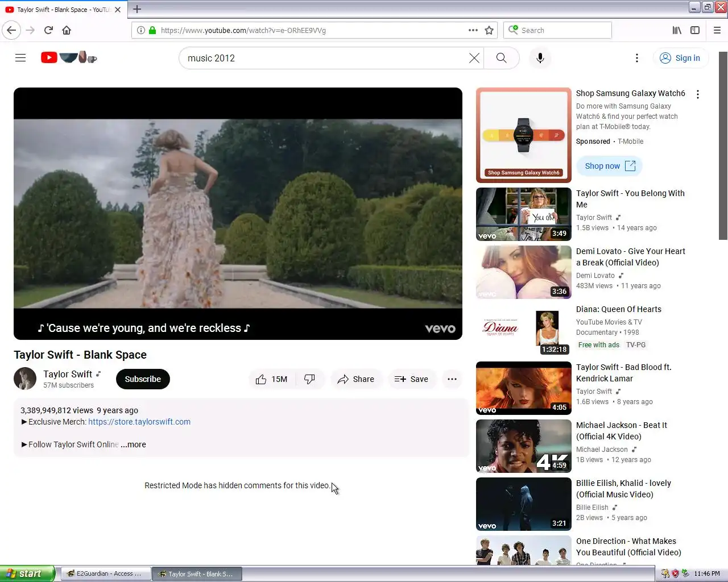Viewport: 728px width, 582px height.
Task: Click the red shield tray icon
Action: 675,573
